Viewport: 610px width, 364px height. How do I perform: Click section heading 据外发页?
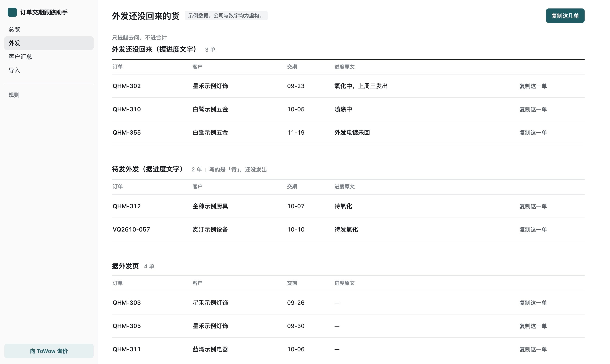[x=125, y=266]
